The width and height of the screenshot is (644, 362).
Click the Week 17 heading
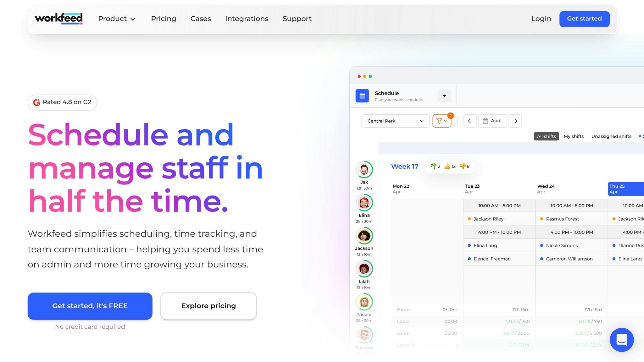(x=405, y=167)
